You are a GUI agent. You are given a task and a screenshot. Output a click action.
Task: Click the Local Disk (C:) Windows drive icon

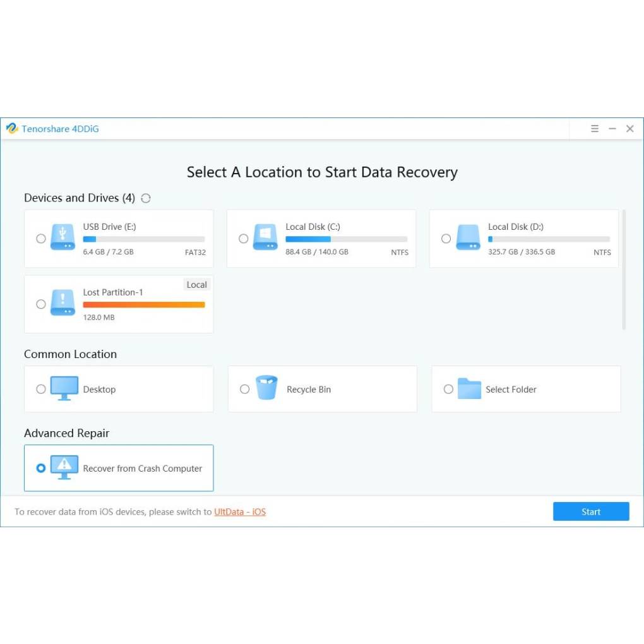pos(265,237)
